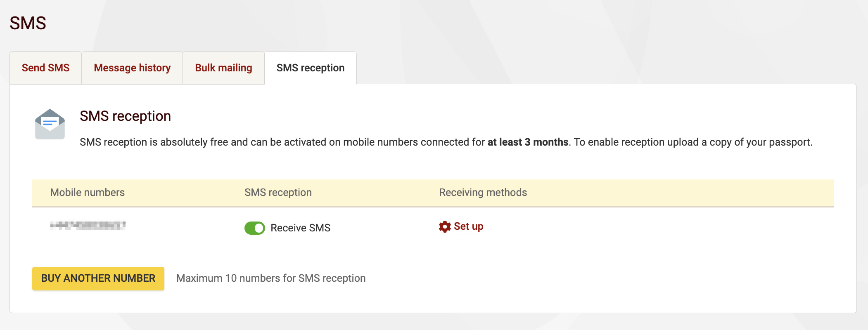This screenshot has width=868, height=330.
Task: Click the Mobile numbers column header
Action: 87,192
